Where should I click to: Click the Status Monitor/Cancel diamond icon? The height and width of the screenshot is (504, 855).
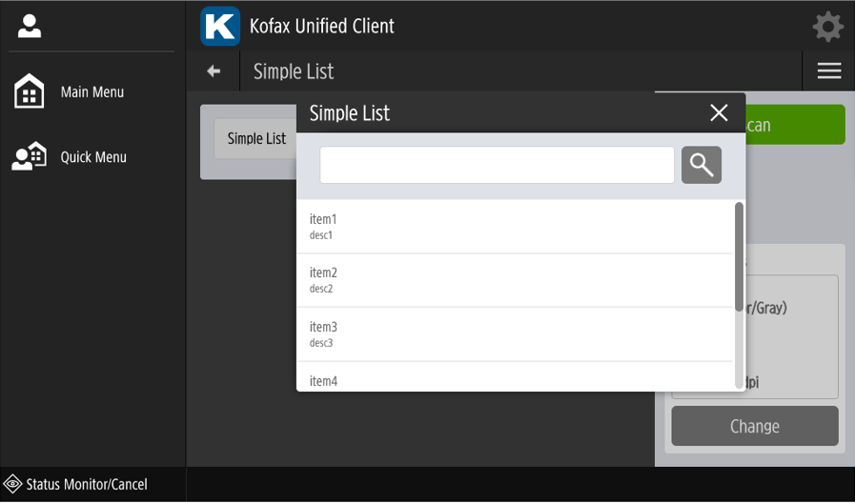pyautogui.click(x=12, y=484)
